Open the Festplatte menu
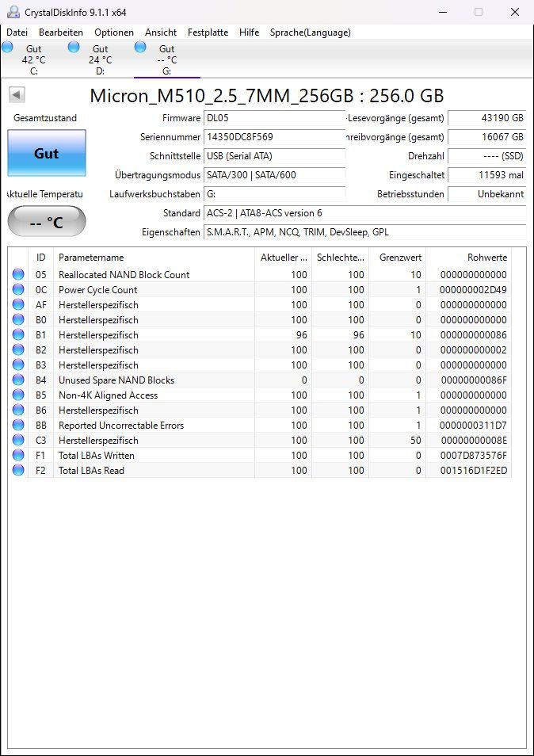This screenshot has width=534, height=756. click(208, 32)
